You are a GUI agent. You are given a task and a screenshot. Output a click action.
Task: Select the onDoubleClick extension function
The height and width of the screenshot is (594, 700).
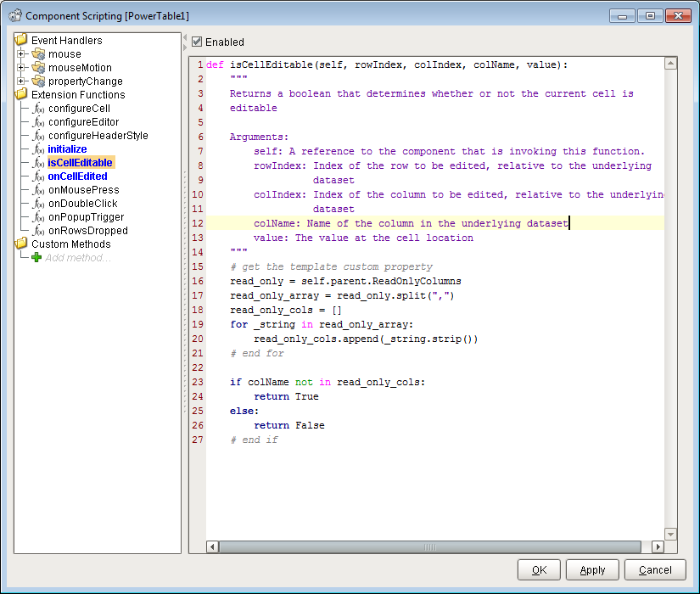pos(82,203)
